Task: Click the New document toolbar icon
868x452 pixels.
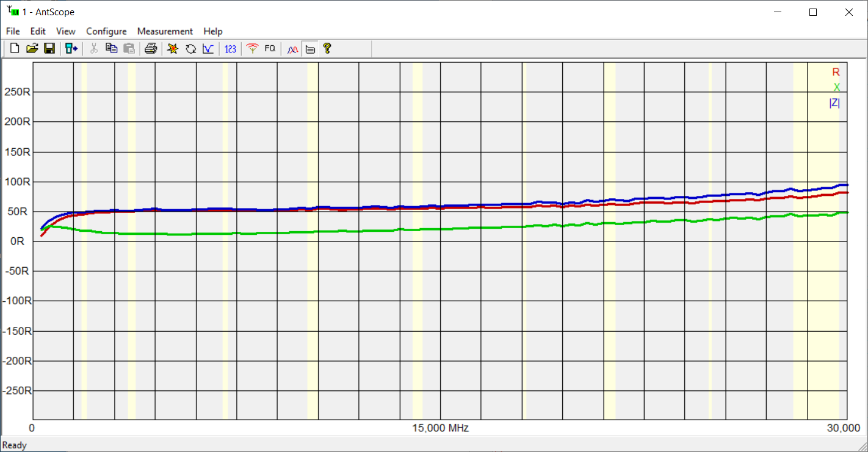Action: [15, 49]
